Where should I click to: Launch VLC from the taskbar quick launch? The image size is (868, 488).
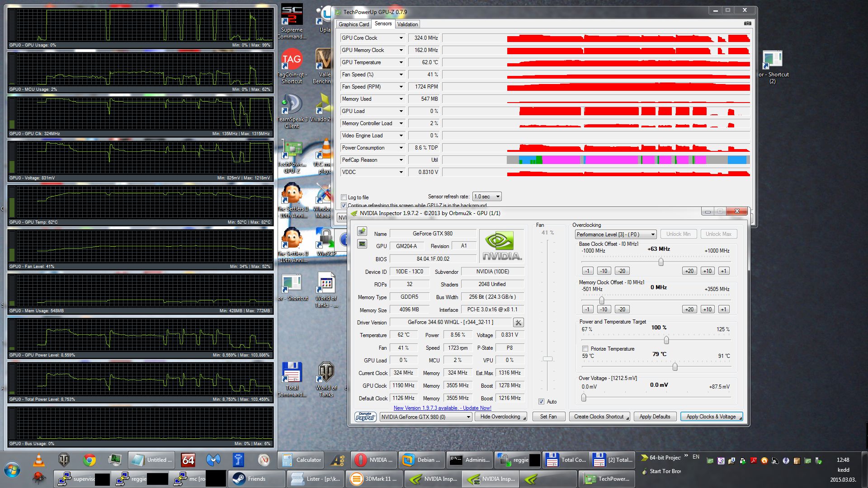39,460
